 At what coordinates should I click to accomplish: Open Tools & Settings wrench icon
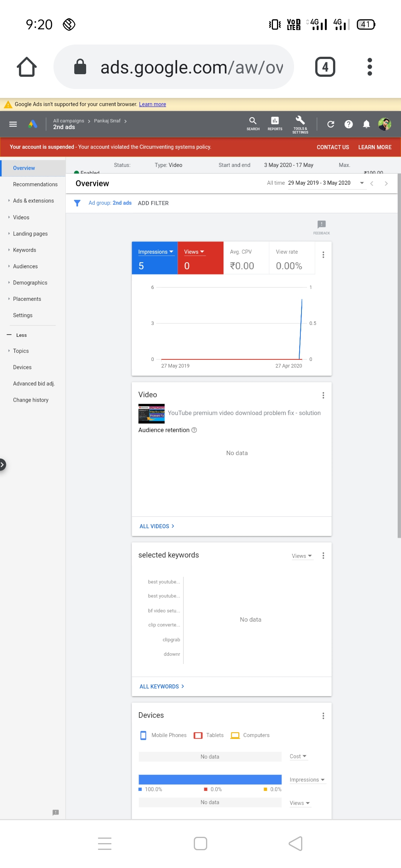[300, 124]
